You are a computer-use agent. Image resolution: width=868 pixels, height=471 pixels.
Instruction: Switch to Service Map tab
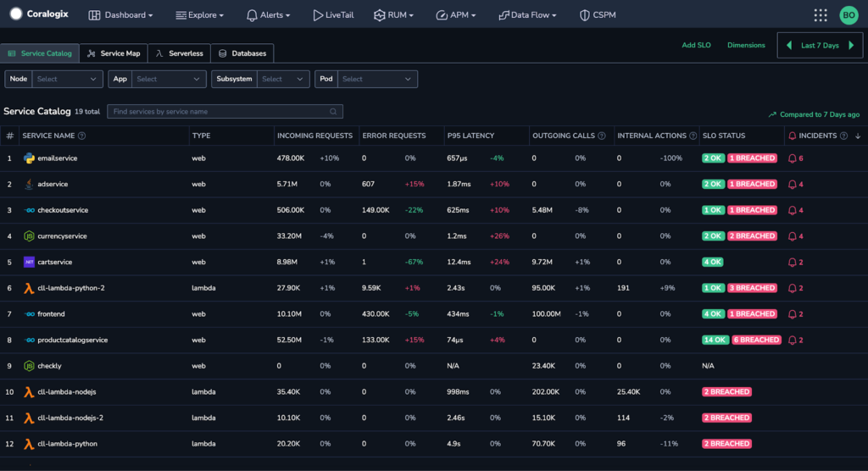pyautogui.click(x=114, y=53)
